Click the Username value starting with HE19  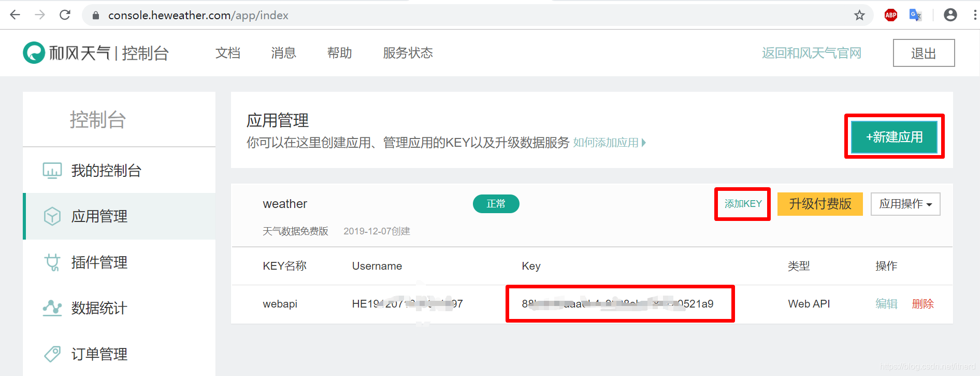[x=407, y=304]
